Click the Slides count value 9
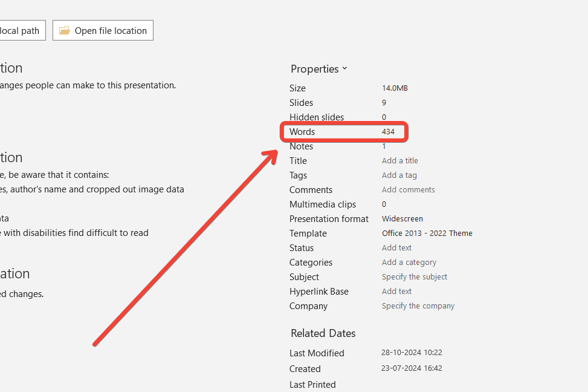The image size is (588, 392). coord(384,103)
